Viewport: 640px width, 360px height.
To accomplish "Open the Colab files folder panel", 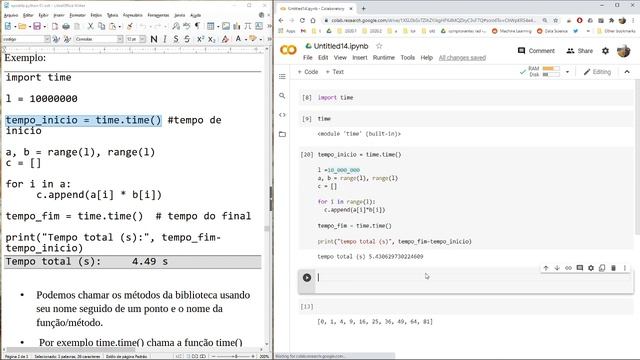I will (282, 134).
